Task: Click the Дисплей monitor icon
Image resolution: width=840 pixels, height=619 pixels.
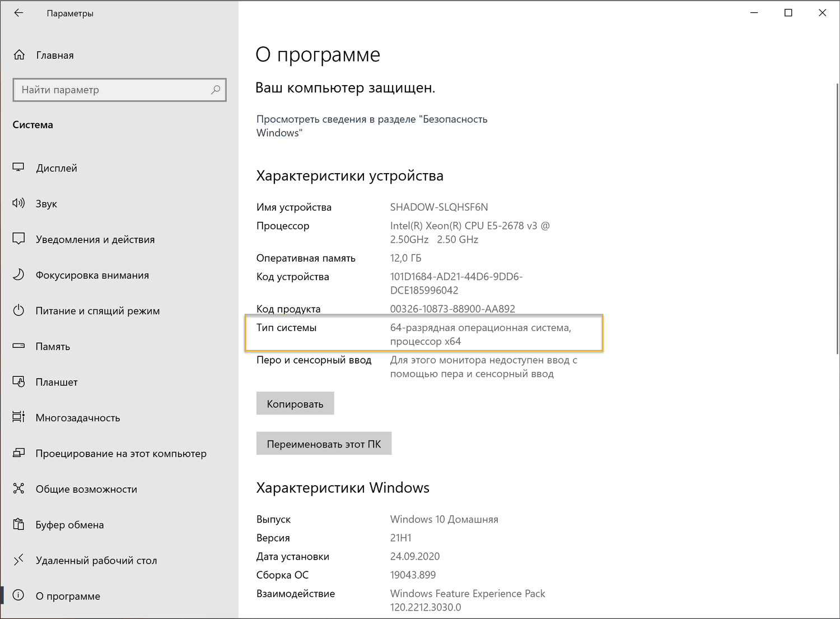Action: 18,167
